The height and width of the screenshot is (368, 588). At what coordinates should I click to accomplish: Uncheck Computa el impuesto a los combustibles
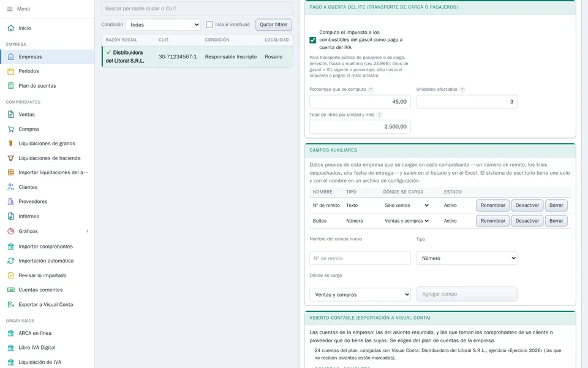(313, 40)
